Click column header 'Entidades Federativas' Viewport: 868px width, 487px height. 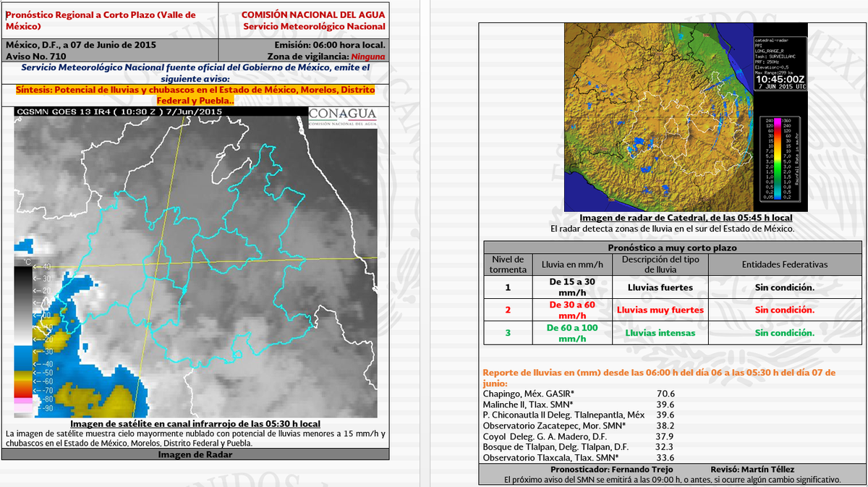(x=785, y=265)
